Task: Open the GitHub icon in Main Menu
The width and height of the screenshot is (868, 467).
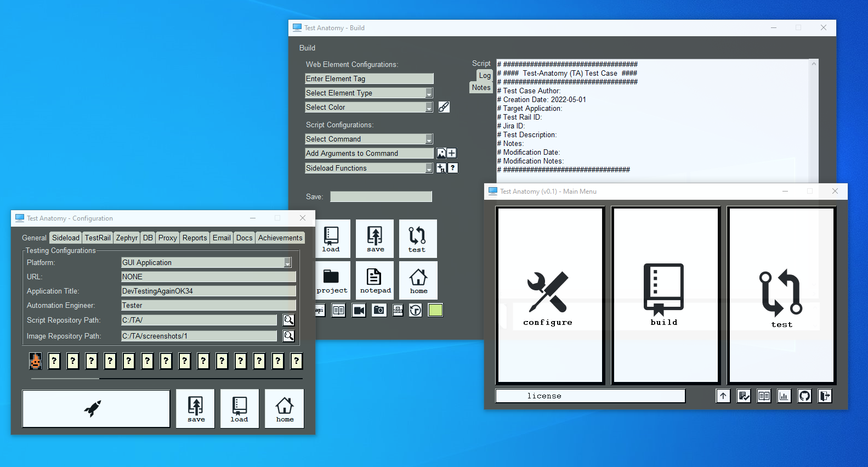Action: pos(804,396)
